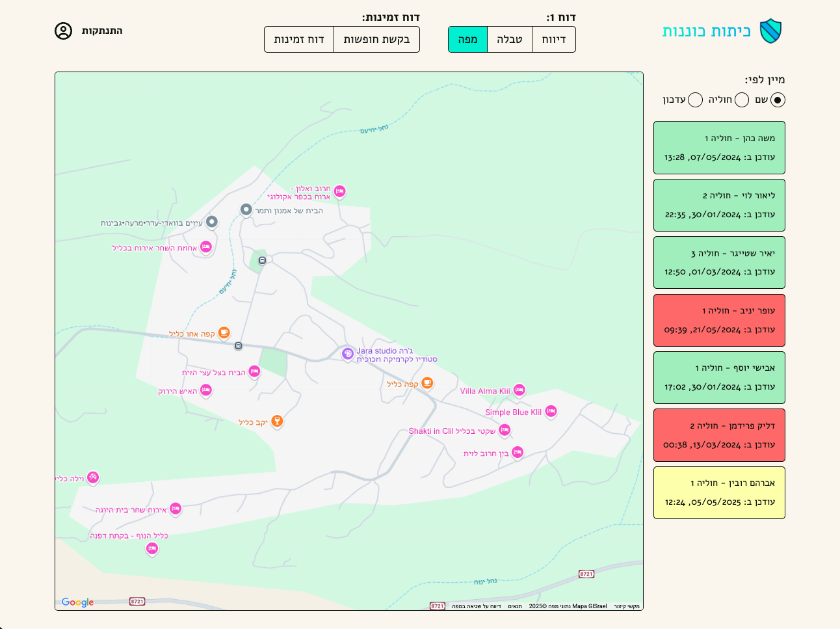Switch to the טבלה tab
This screenshot has width=840, height=629.
(x=510, y=39)
